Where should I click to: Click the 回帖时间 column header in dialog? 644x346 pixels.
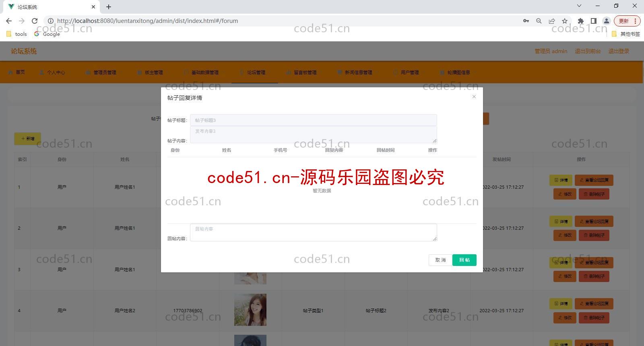tap(386, 150)
